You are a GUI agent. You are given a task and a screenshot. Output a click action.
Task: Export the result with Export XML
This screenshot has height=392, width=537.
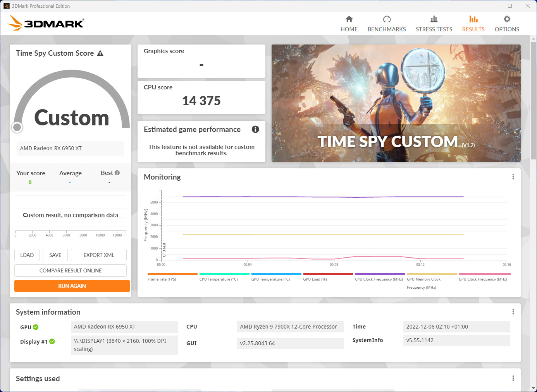point(99,255)
